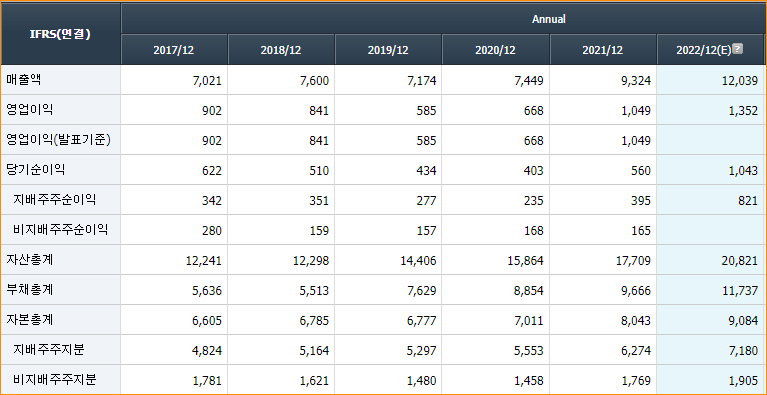Select the estimated 비지배주주지분 value 1,905
Viewport: 767px width, 395px height.
click(x=744, y=381)
